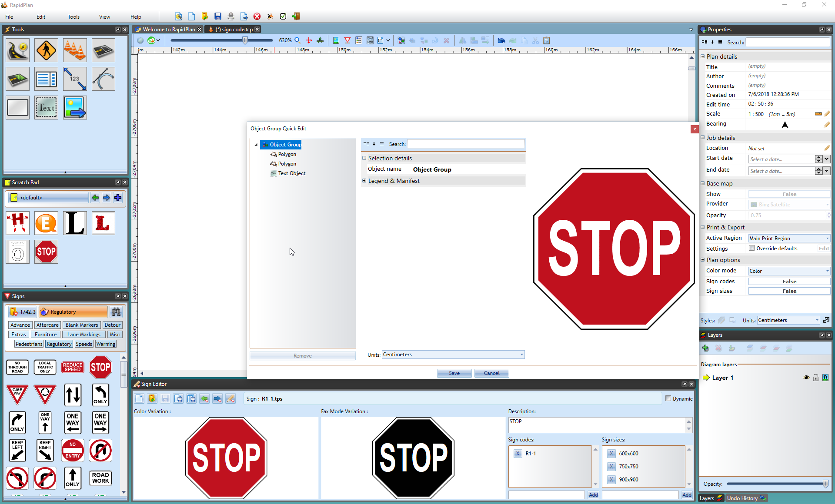Image resolution: width=835 pixels, height=504 pixels.
Task: Click the paste clipboard icon in canvas toolbar
Action: [547, 40]
